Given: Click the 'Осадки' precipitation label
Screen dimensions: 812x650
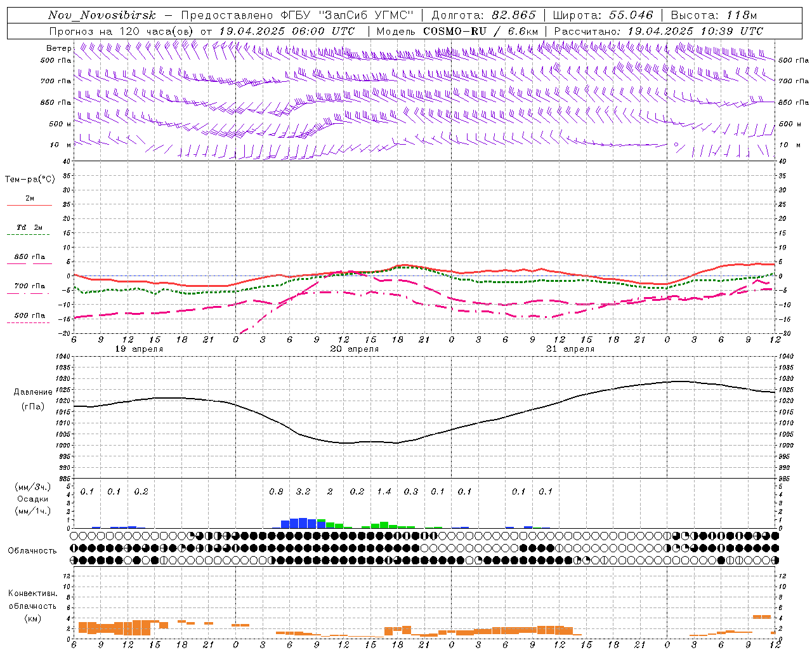Looking at the screenshot, I should click(33, 499).
